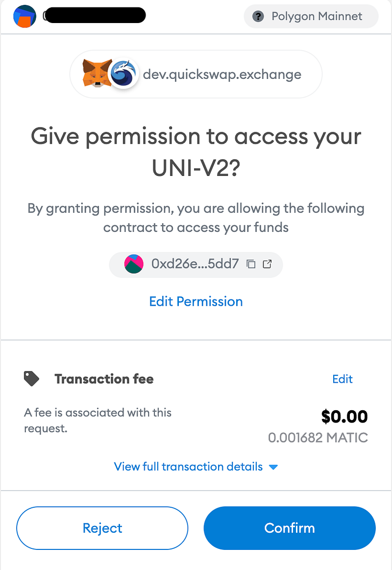The height and width of the screenshot is (570, 392).
Task: Reject the permission request
Action: tap(102, 528)
